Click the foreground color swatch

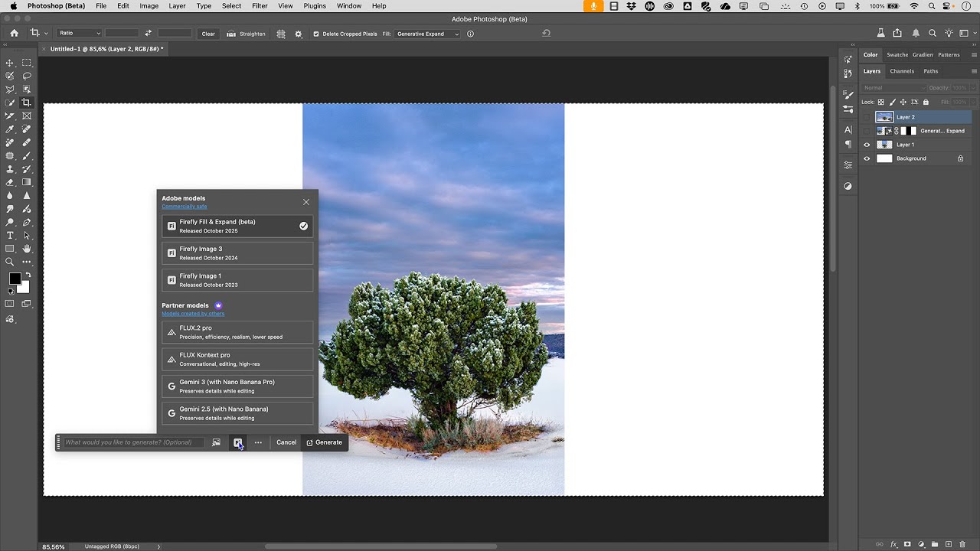point(15,279)
